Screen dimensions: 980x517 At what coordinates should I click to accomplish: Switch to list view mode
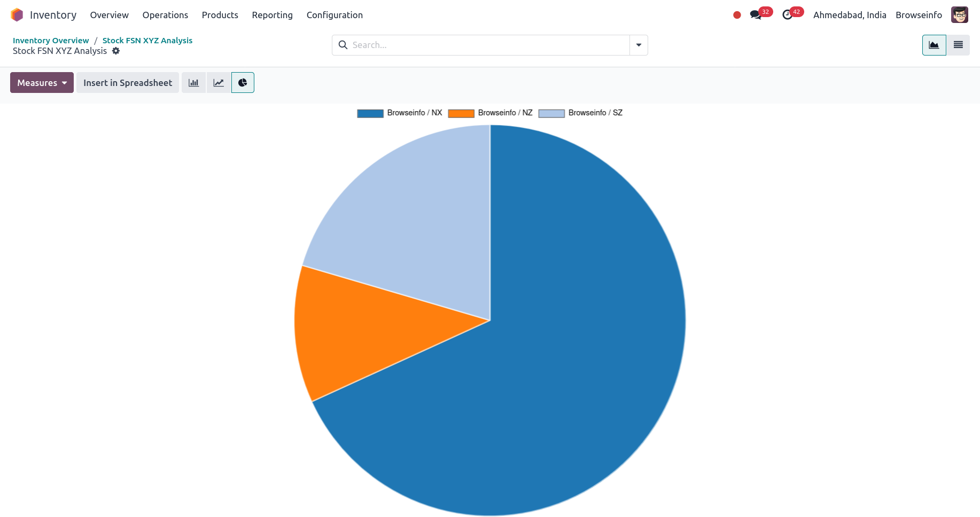pyautogui.click(x=958, y=45)
